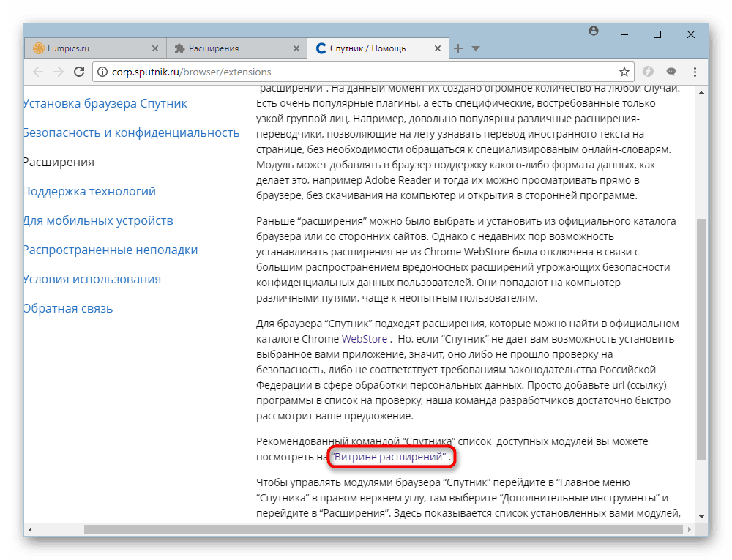Switch to the Lumpics.ru tab
The width and height of the screenshot is (732, 560).
coord(88,48)
